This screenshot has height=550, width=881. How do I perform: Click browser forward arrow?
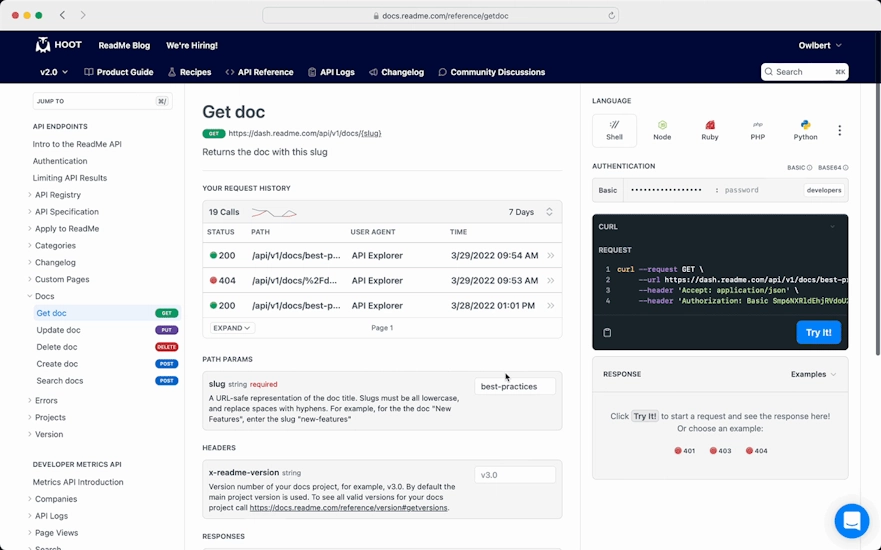point(83,15)
